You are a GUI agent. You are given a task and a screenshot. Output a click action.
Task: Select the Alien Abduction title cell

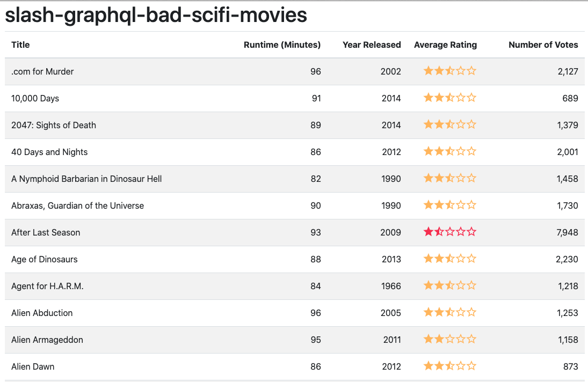(x=42, y=313)
